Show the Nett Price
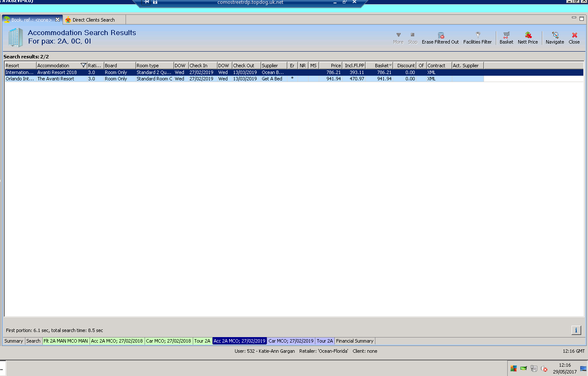 pyautogui.click(x=528, y=38)
